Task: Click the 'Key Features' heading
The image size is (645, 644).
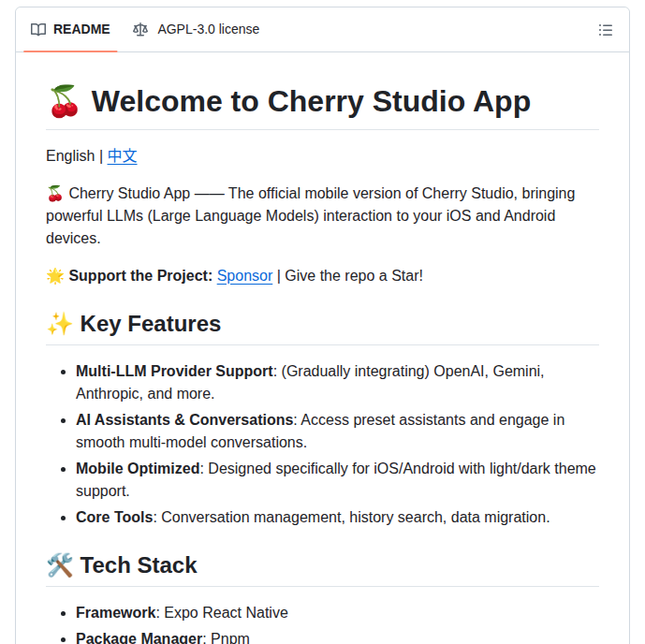Action: (x=150, y=324)
